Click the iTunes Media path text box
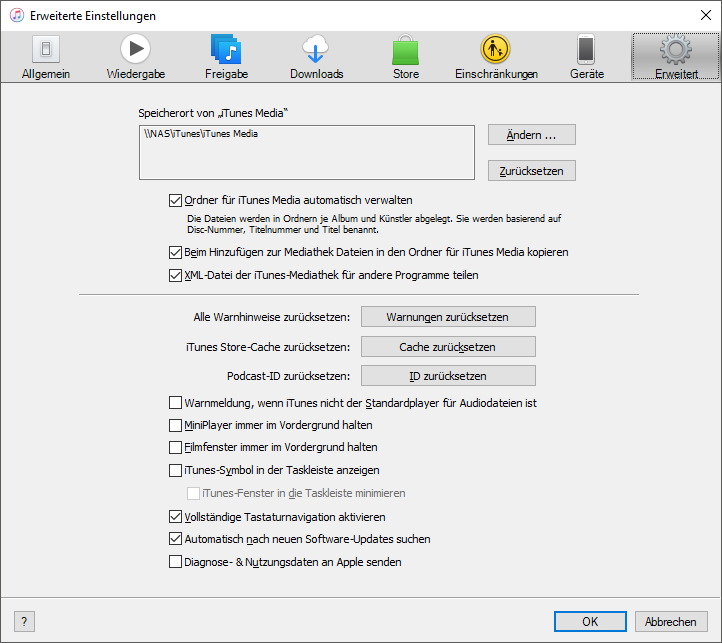The image size is (722, 643). pyautogui.click(x=307, y=152)
